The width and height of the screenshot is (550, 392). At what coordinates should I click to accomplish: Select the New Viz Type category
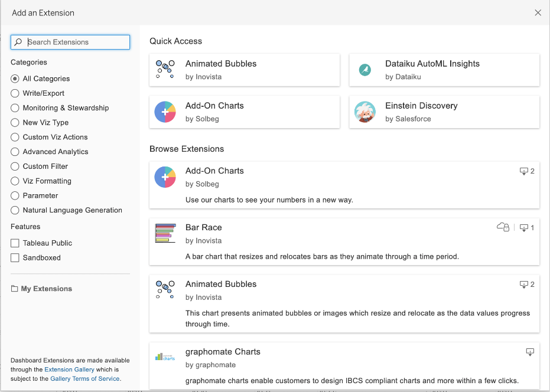[15, 123]
